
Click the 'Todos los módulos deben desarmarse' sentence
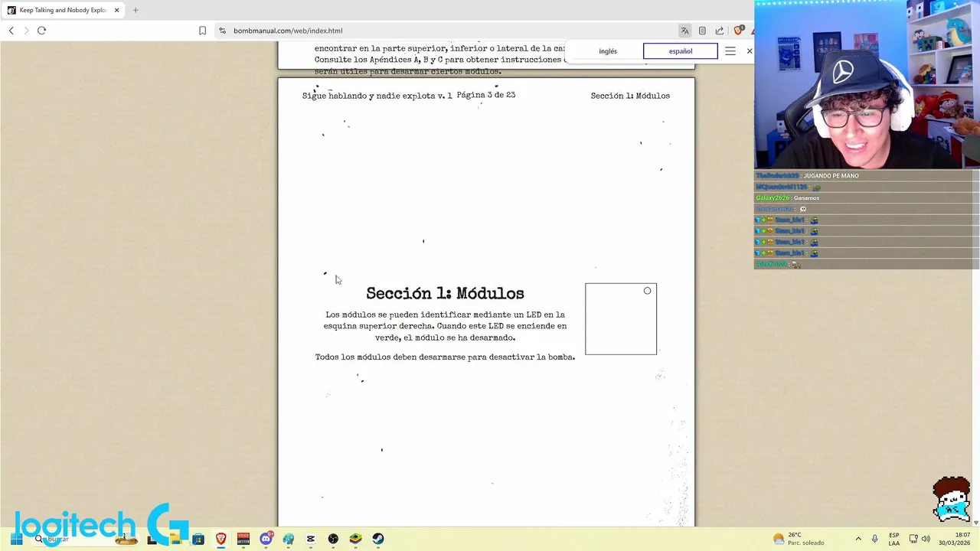pos(445,357)
